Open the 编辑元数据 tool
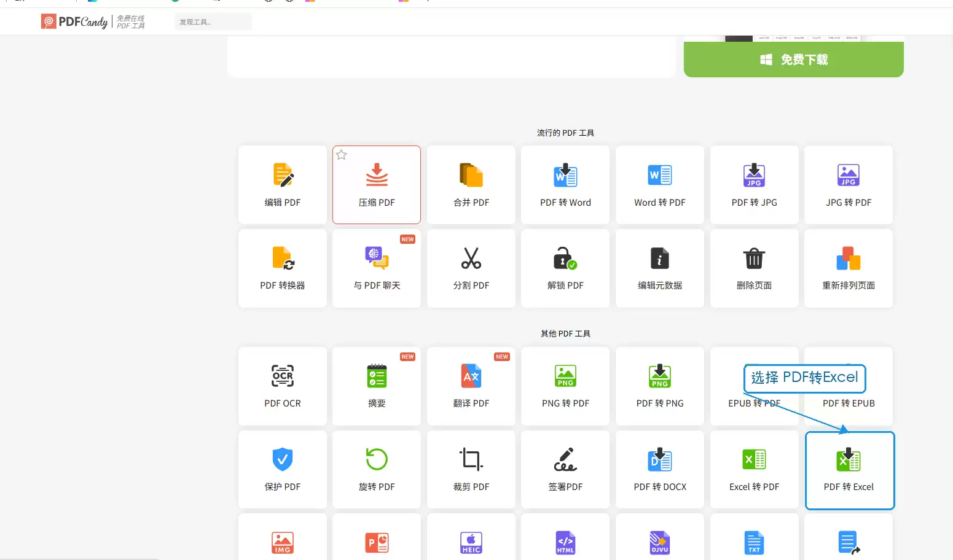 pyautogui.click(x=660, y=268)
